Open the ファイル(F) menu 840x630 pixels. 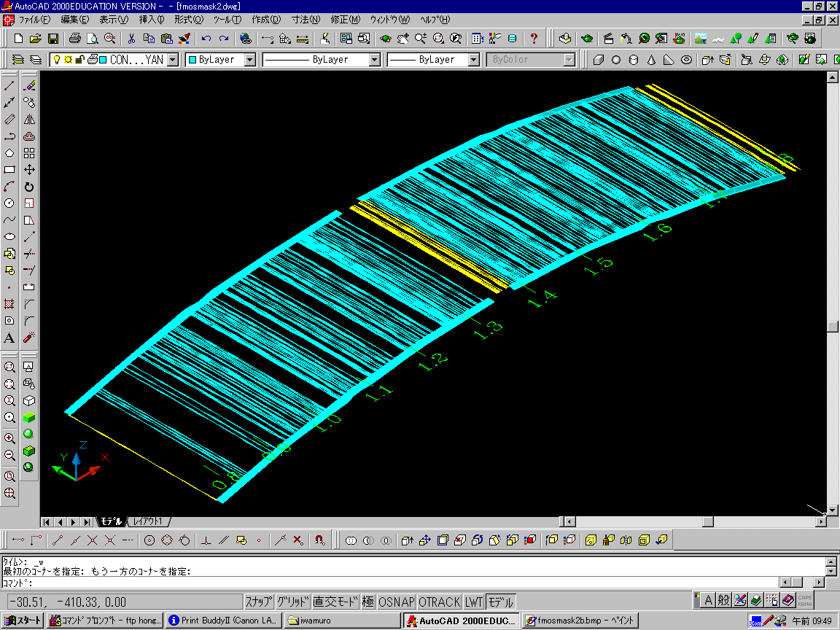[34, 19]
